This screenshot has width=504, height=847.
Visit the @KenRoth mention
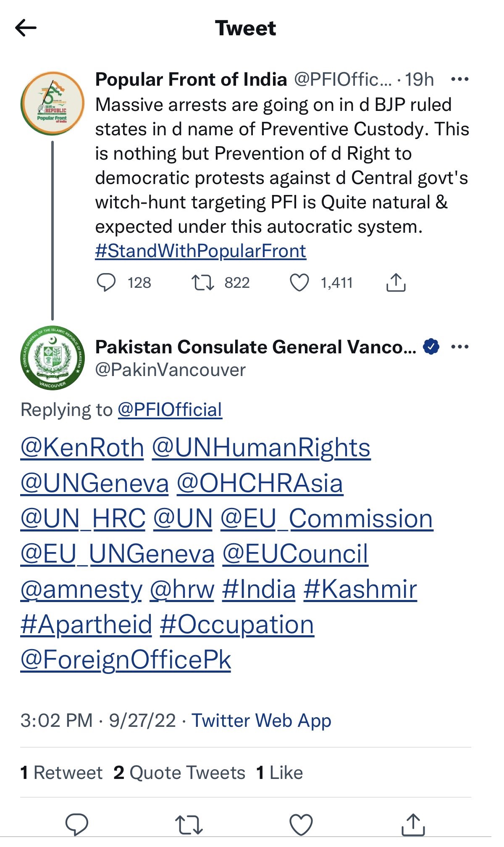click(x=82, y=447)
